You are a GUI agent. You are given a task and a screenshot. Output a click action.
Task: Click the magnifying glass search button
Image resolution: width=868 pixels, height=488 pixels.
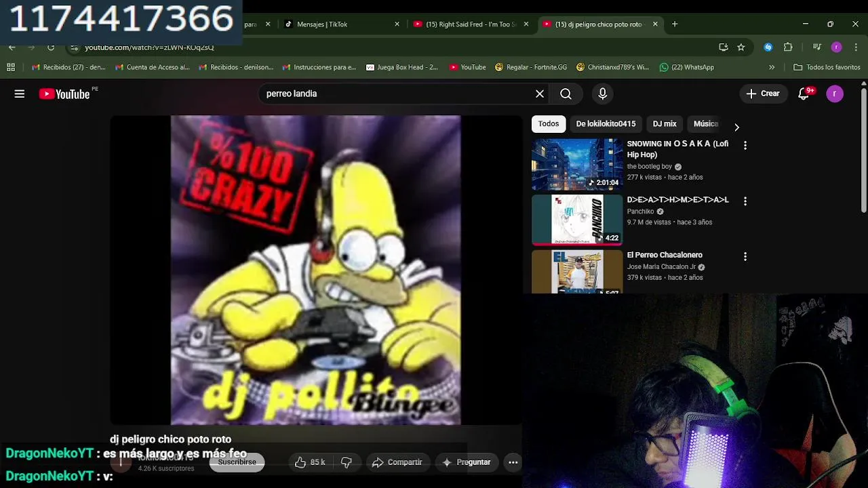click(566, 94)
